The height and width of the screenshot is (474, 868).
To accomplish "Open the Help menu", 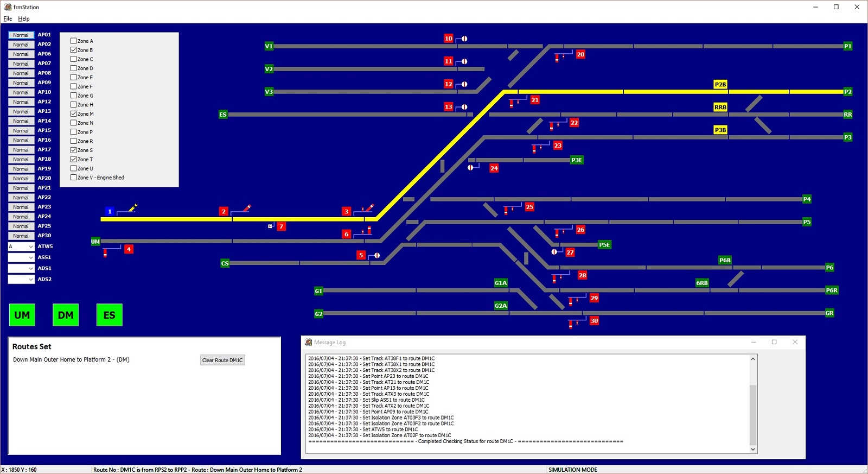I will tap(24, 18).
